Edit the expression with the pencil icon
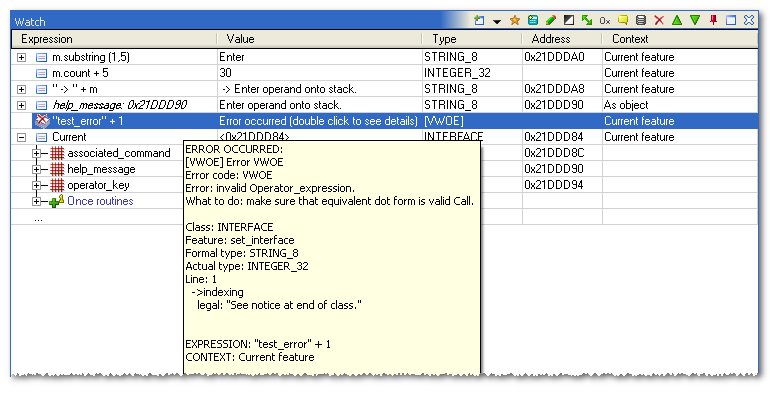Screen dimensions: 770x393 [550, 21]
